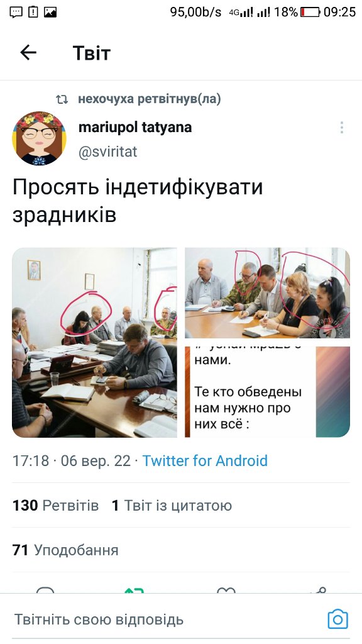This screenshot has height=644, width=362.
Task: Tap the нехочуха ретвітнув(ла) label
Action: pyautogui.click(x=150, y=99)
